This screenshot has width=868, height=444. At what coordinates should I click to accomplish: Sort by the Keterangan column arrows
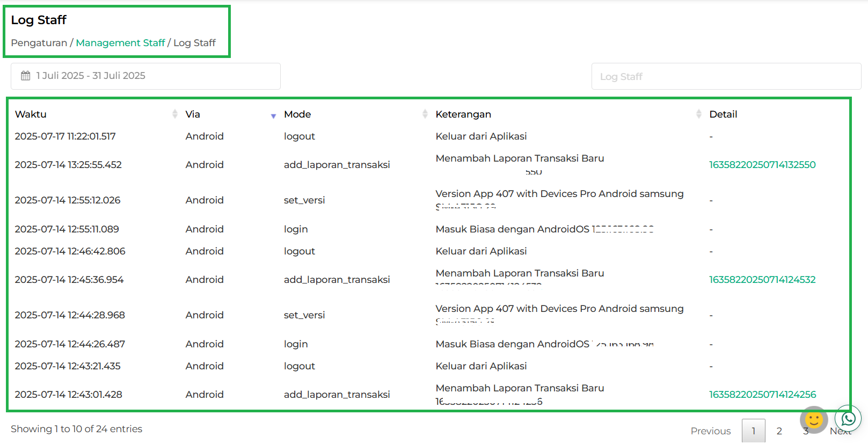698,114
